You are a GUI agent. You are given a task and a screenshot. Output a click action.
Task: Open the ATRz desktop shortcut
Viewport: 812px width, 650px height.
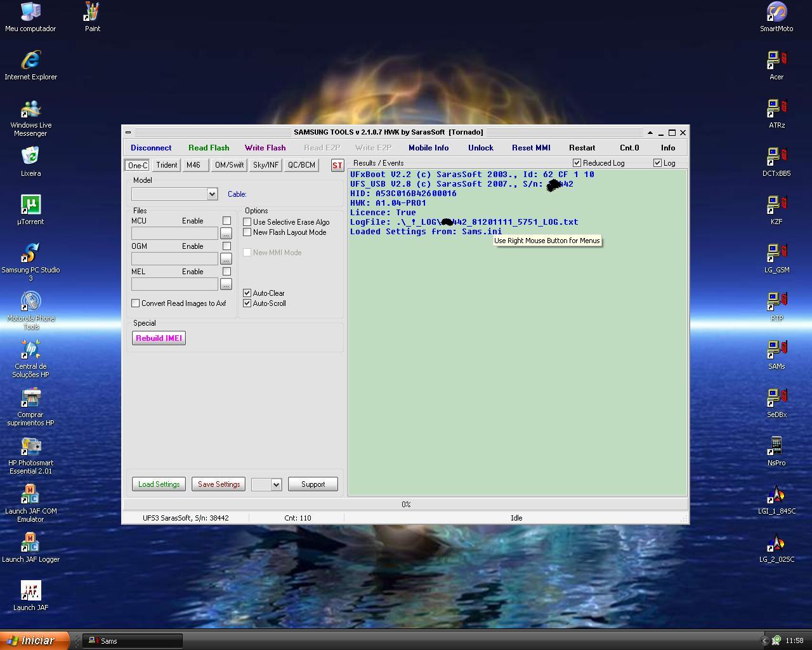click(776, 114)
